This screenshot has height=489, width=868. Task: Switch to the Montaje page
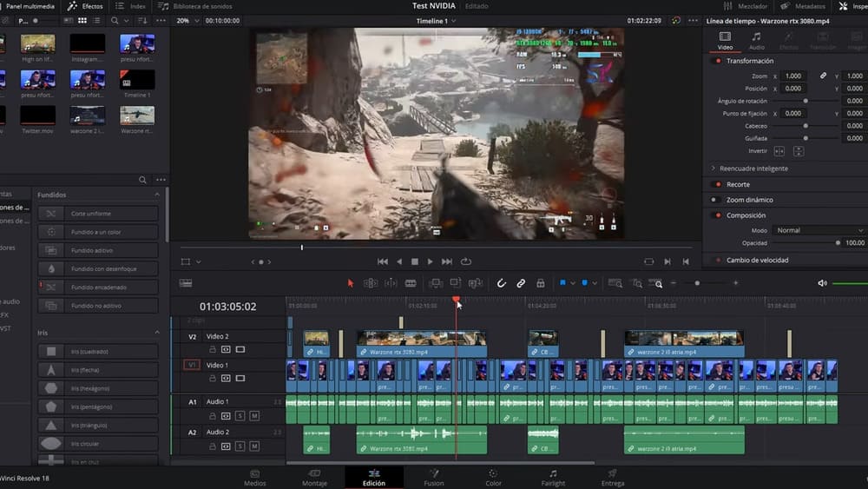pyautogui.click(x=314, y=478)
